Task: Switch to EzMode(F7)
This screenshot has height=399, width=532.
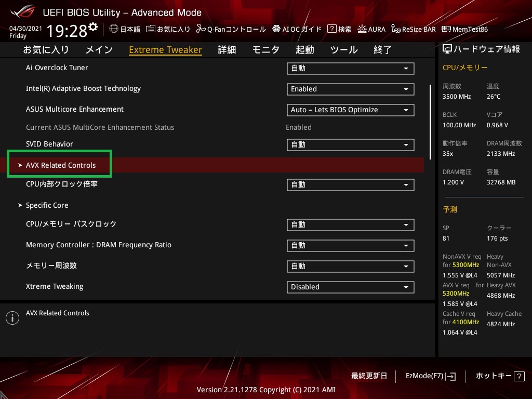Action: pos(431,376)
